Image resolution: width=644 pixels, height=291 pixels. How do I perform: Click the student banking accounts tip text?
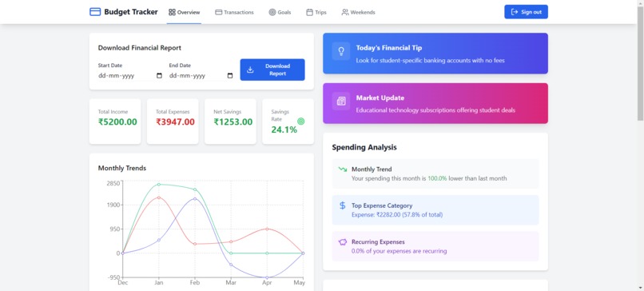(430, 61)
